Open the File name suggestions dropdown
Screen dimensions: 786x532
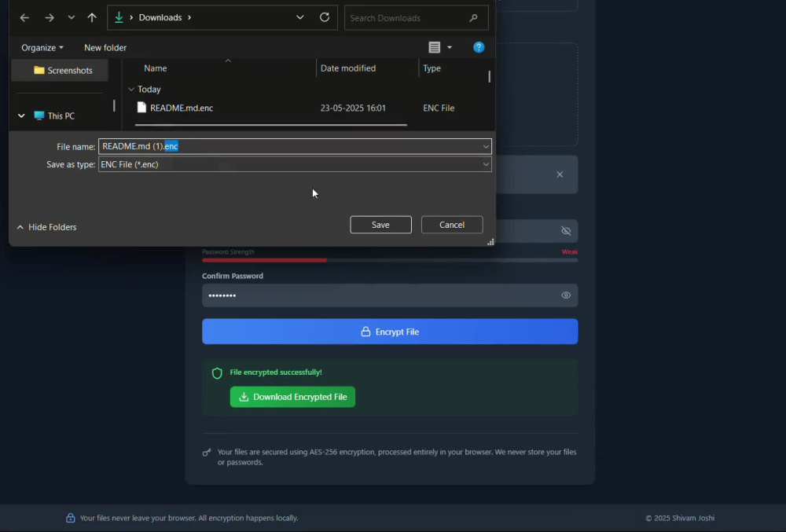486,147
